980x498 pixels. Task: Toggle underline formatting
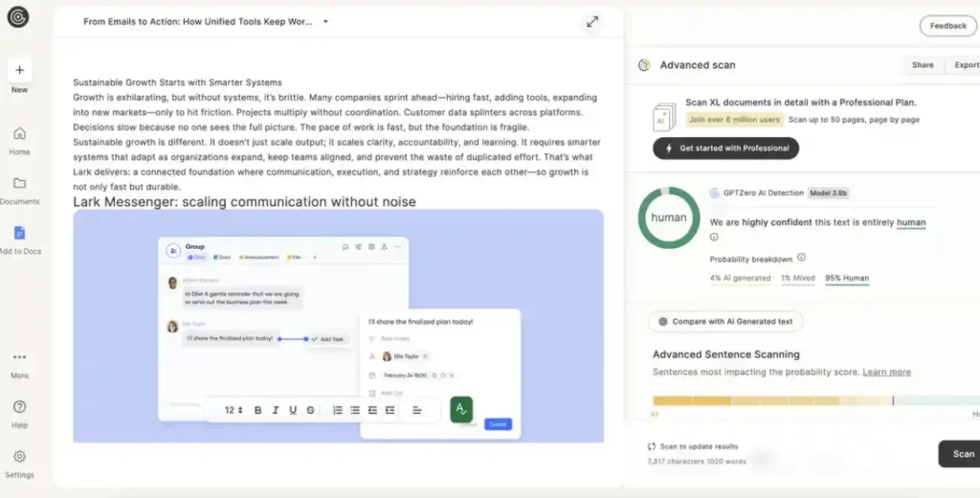293,411
